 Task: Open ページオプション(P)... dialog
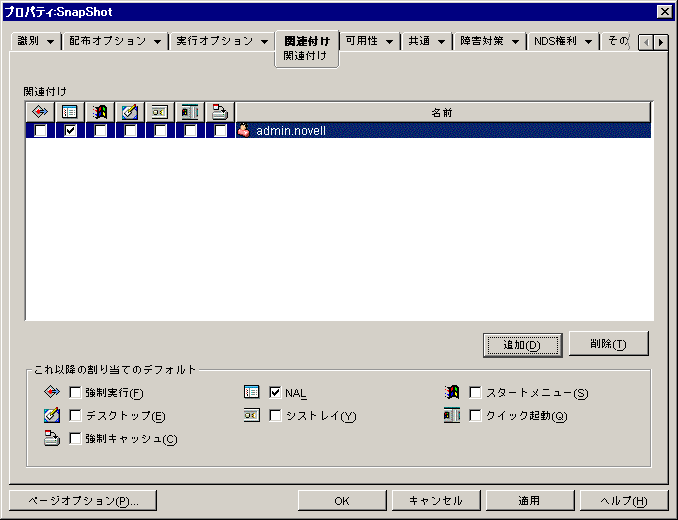(83, 501)
